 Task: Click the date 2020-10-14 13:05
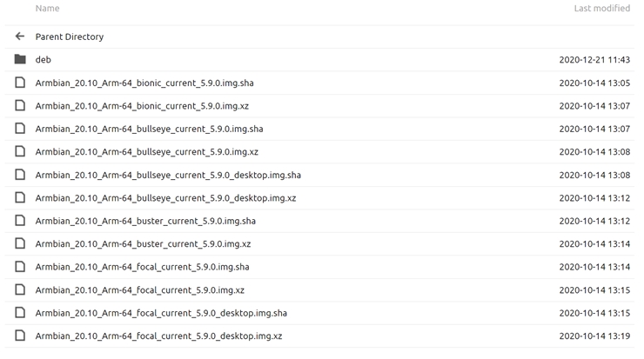(x=594, y=83)
